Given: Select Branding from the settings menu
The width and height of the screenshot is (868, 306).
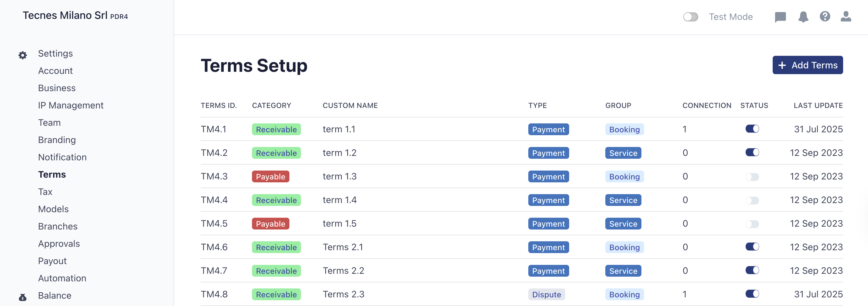Looking at the screenshot, I should (57, 140).
